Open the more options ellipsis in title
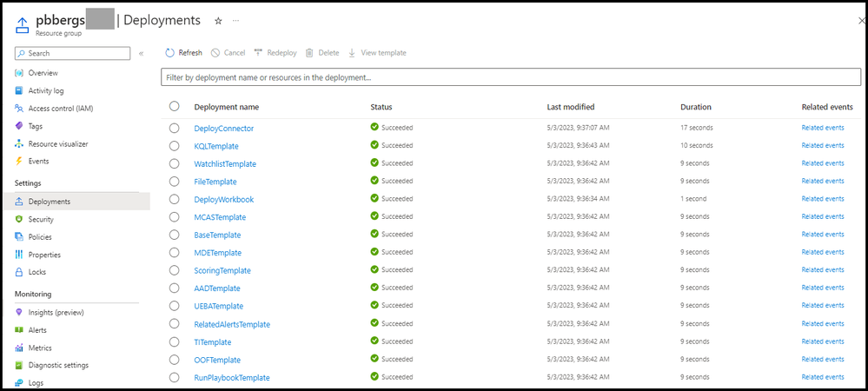 pos(235,21)
